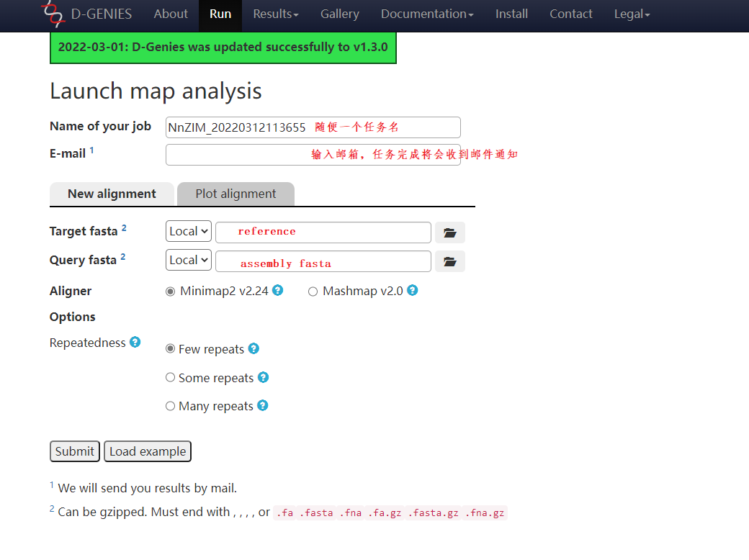Click help icon next to Minimap2
Viewport: 749px width, 560px height.
[x=277, y=291]
